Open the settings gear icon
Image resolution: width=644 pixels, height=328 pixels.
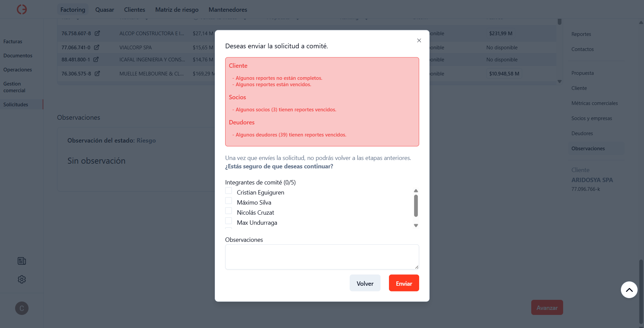pos(22,279)
